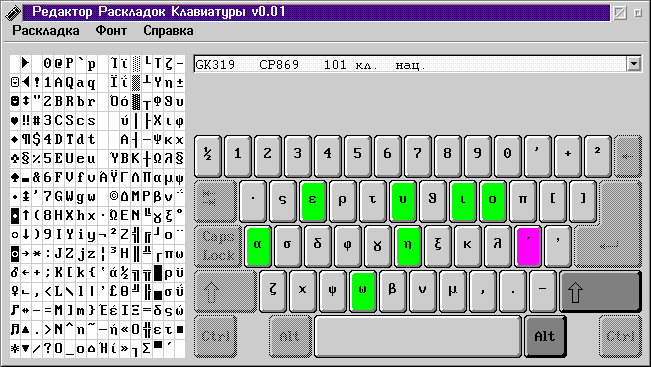
Task: Select the ψ key on the keyboard
Action: click(x=333, y=292)
